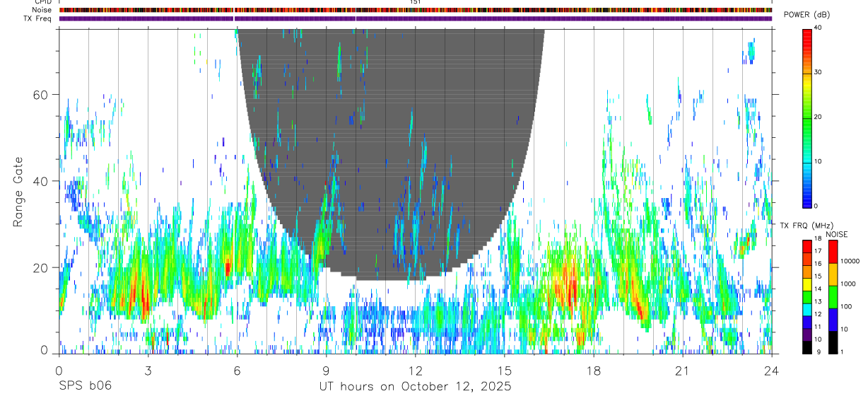Select the '18' hour tick on x-axis

click(x=594, y=370)
